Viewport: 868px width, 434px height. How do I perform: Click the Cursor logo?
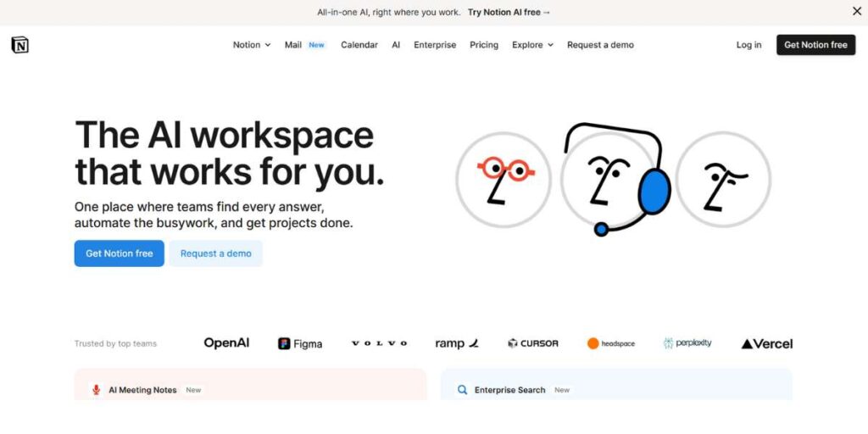coord(532,343)
